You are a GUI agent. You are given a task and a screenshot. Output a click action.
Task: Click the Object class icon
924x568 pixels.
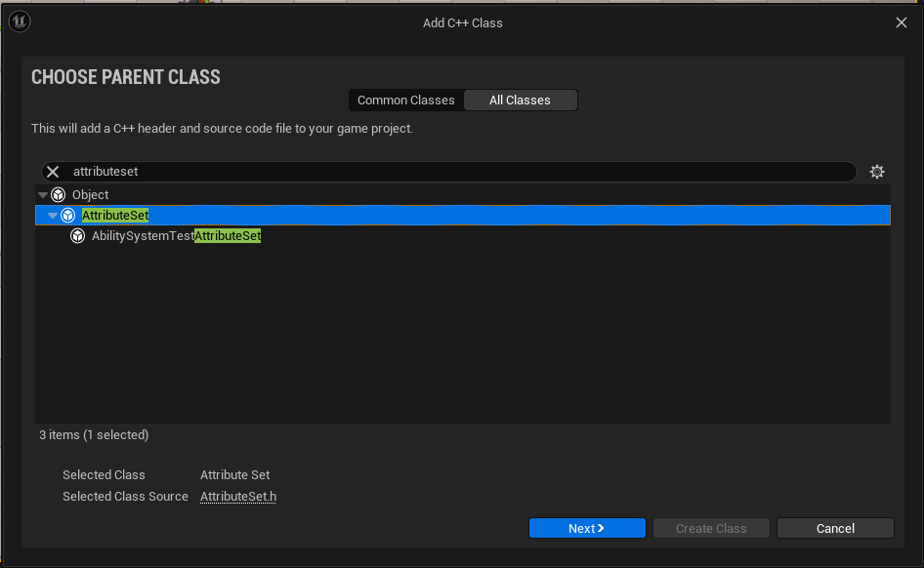point(58,194)
